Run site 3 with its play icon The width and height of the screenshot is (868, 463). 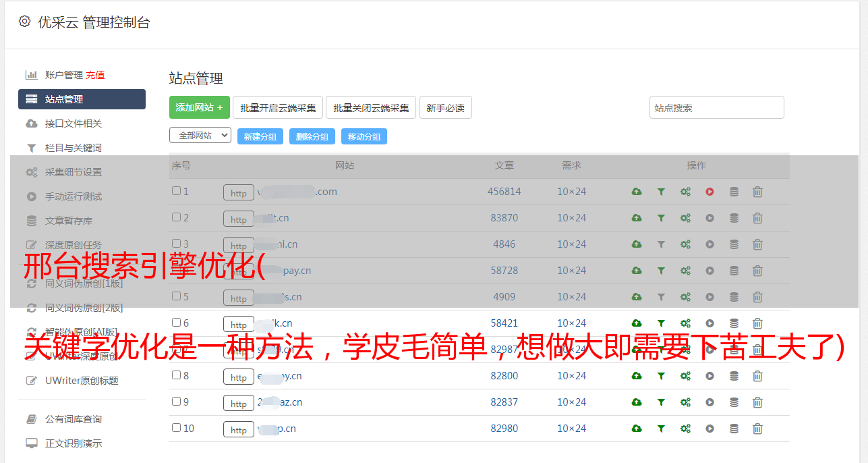(710, 244)
